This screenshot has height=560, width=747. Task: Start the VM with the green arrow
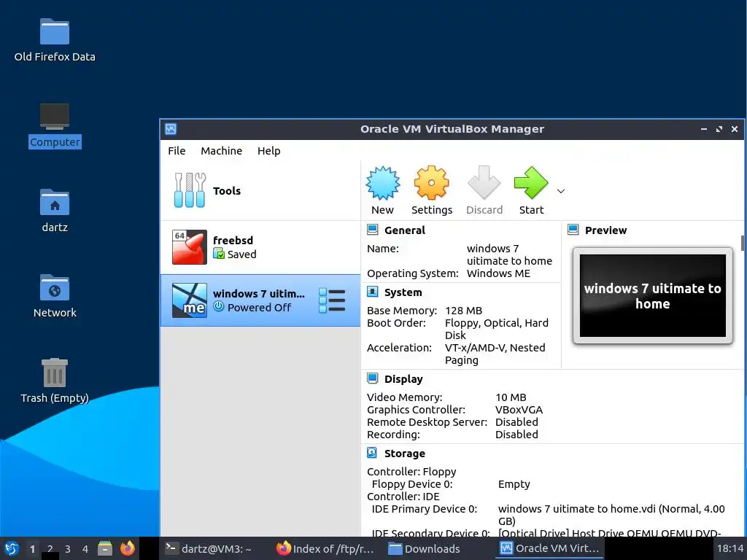[x=531, y=183]
